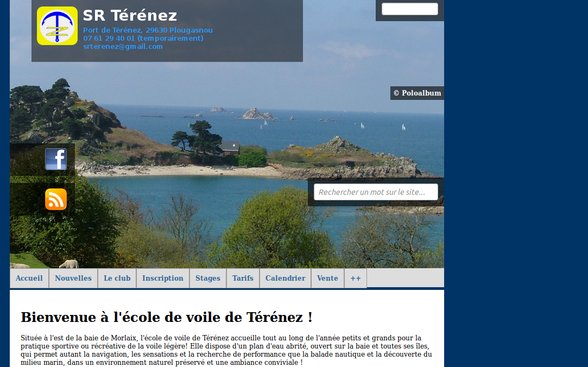Click the © Poloalbum photo credit

click(417, 93)
